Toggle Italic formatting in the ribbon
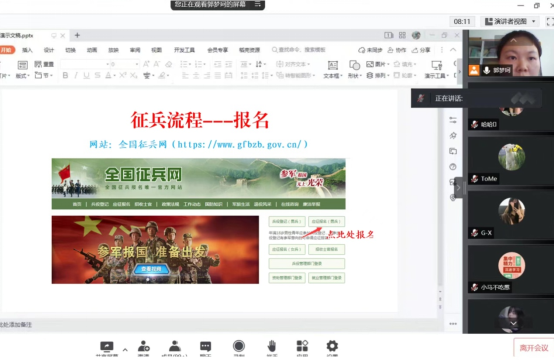The image size is (554, 360). 76,75
